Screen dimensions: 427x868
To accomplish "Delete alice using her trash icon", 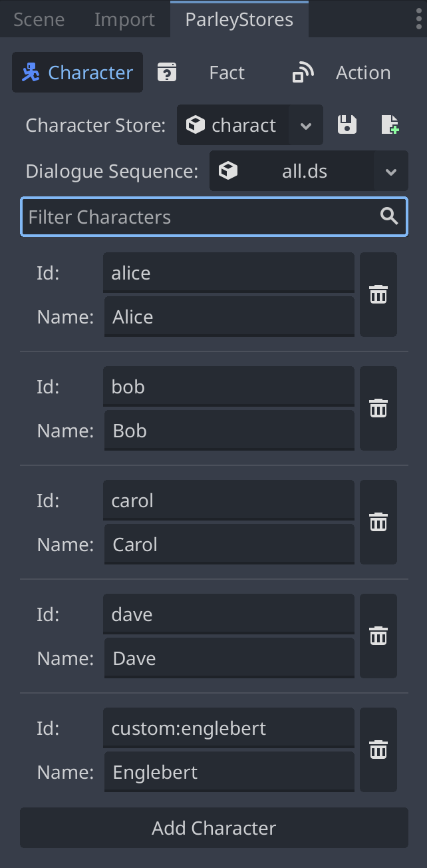I will 378,294.
